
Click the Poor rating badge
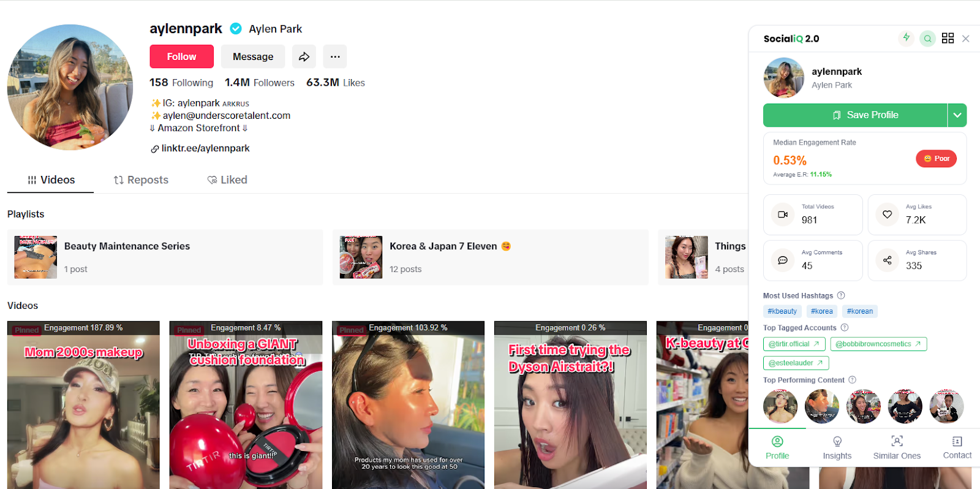(936, 159)
